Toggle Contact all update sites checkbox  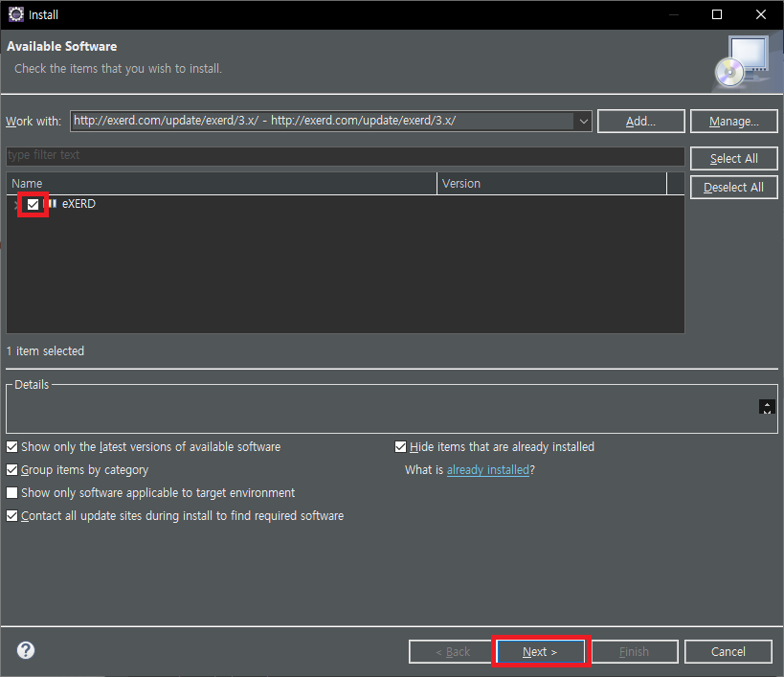pos(12,515)
